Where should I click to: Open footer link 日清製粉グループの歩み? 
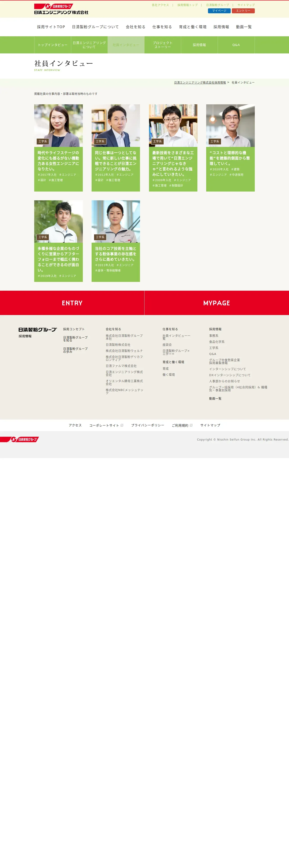[x=75, y=350]
